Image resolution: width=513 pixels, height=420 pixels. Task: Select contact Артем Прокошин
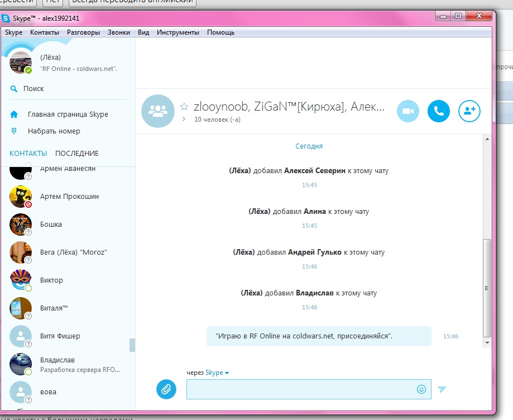pos(68,197)
